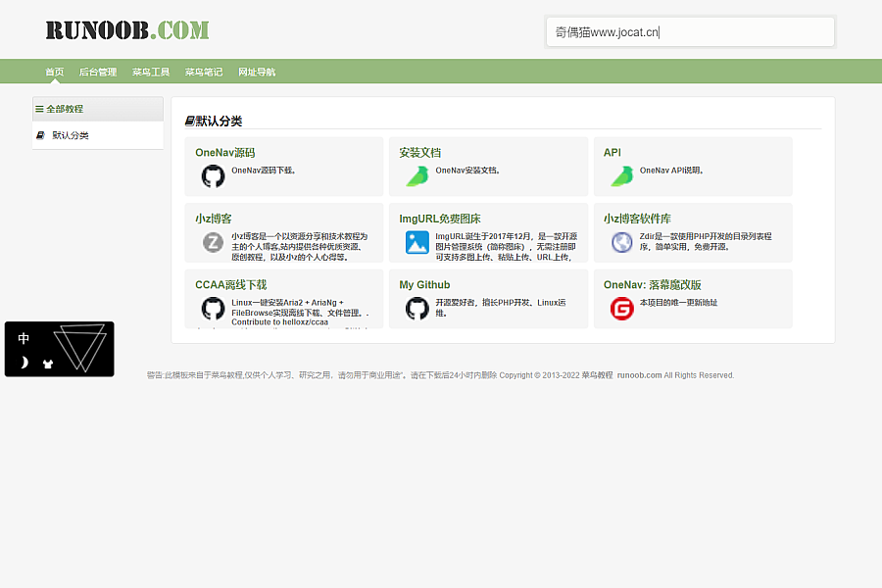
Task: Click the red Gitee icon of OneNav落幕魔改版
Action: (x=622, y=309)
